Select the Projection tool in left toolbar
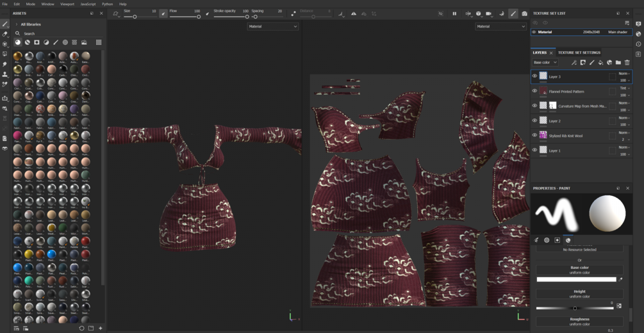This screenshot has height=333, width=644. tap(5, 44)
